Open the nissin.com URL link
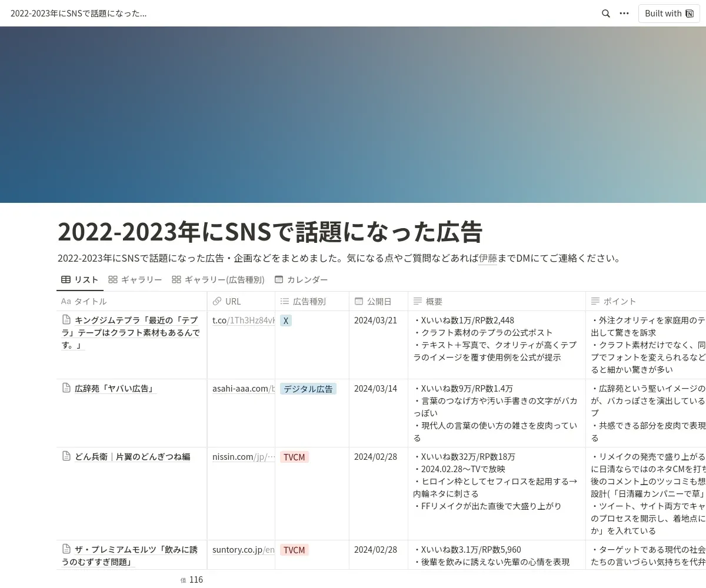The width and height of the screenshot is (706, 588). tap(244, 457)
